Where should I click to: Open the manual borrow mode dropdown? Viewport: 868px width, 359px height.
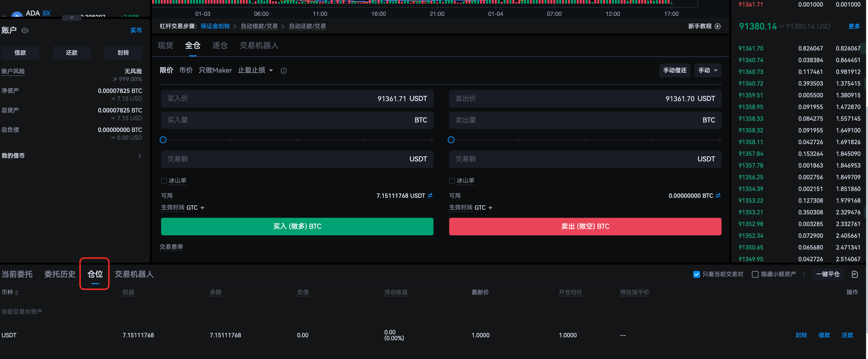707,70
